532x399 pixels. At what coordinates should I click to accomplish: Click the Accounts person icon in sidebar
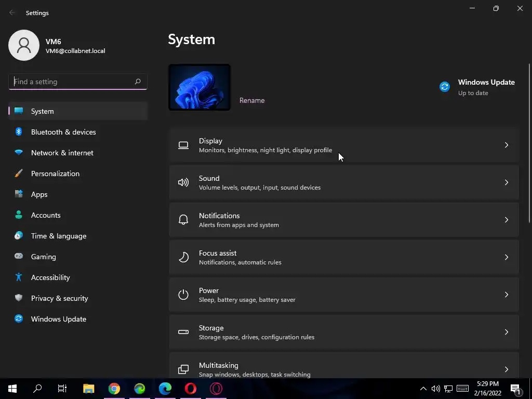click(x=19, y=215)
